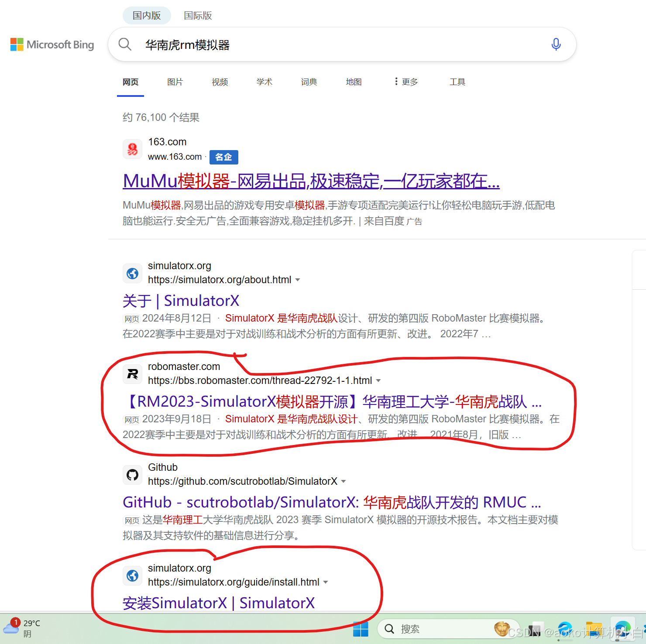Click the 2024年8月12日 result date
646x644 pixels.
[177, 318]
